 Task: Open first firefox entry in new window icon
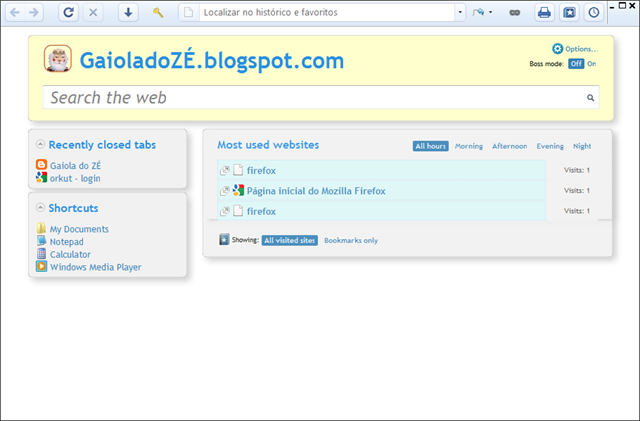[x=224, y=170]
